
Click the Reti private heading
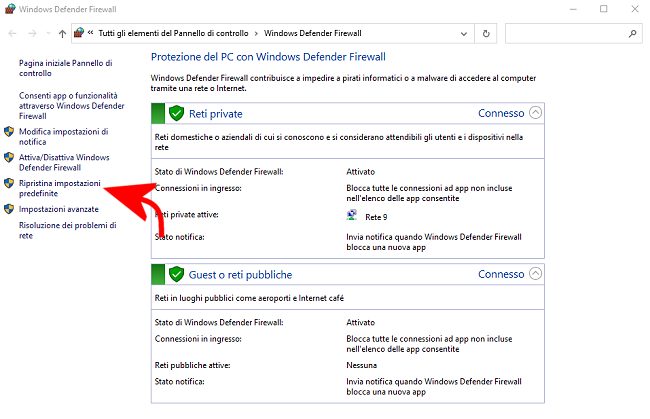tap(216, 114)
